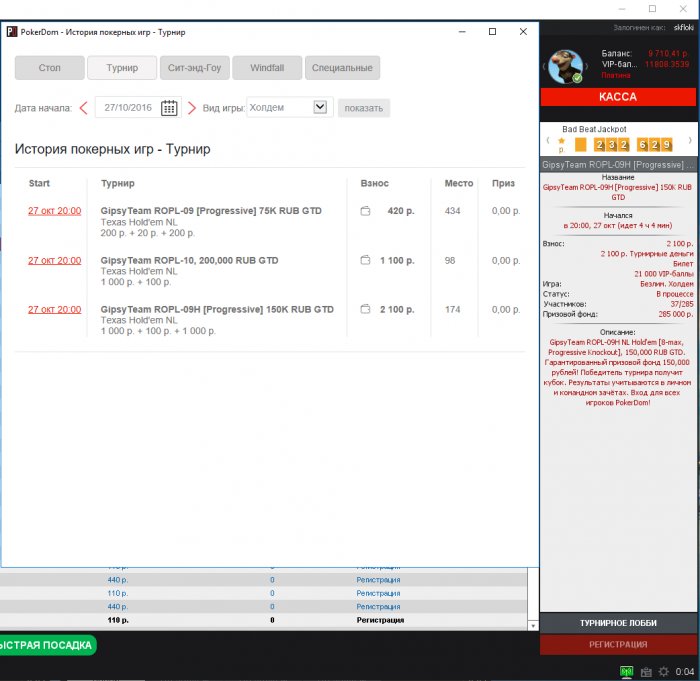700x681 pixels.
Task: Show previous jackpot with left arrow
Action: [548, 140]
